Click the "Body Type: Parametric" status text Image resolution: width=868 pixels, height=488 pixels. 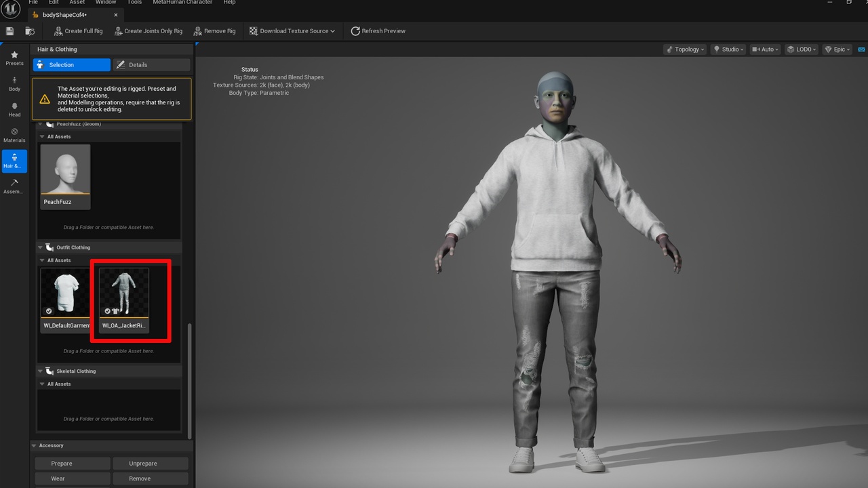coord(259,93)
